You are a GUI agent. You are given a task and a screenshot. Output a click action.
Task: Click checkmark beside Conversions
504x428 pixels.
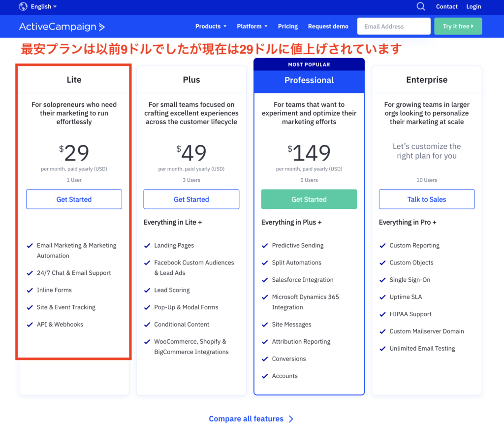pos(265,359)
